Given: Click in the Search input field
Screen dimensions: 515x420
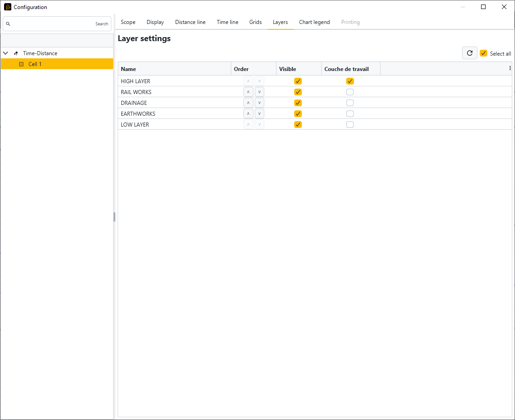Looking at the screenshot, I should tap(52, 24).
